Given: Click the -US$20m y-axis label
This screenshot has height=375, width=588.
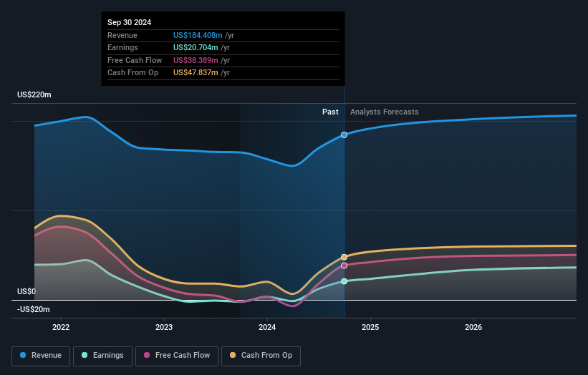Looking at the screenshot, I should pos(34,309).
